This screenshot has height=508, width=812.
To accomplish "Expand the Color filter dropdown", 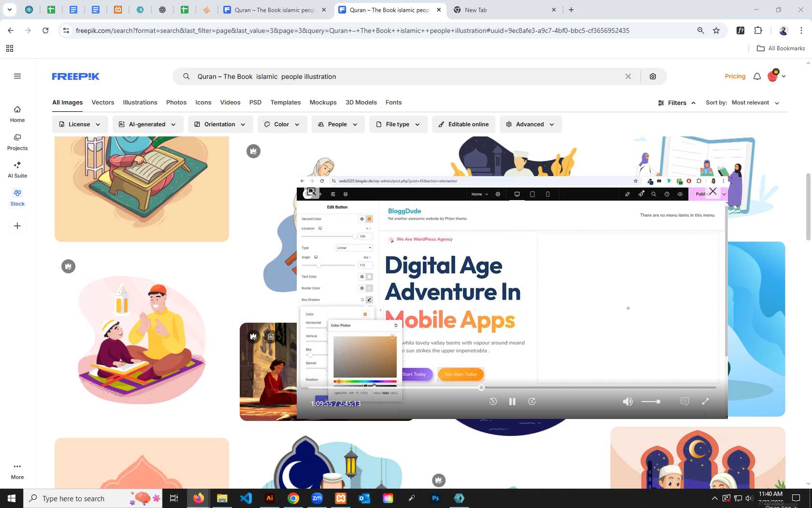I will point(282,124).
